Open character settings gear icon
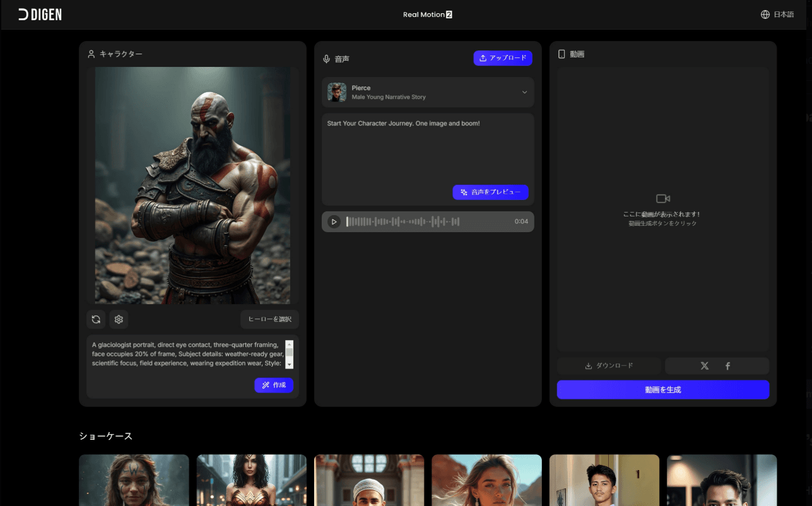 119,319
